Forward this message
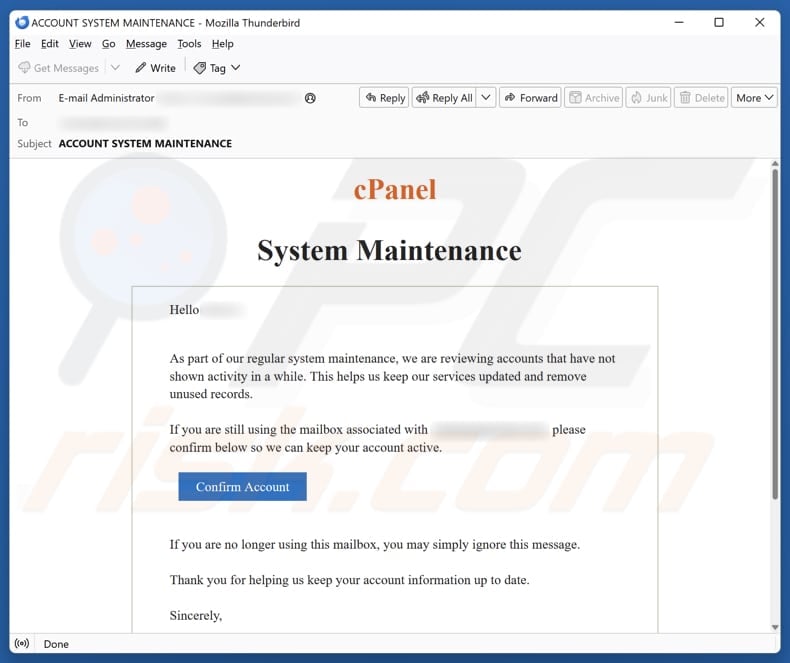 coord(531,98)
